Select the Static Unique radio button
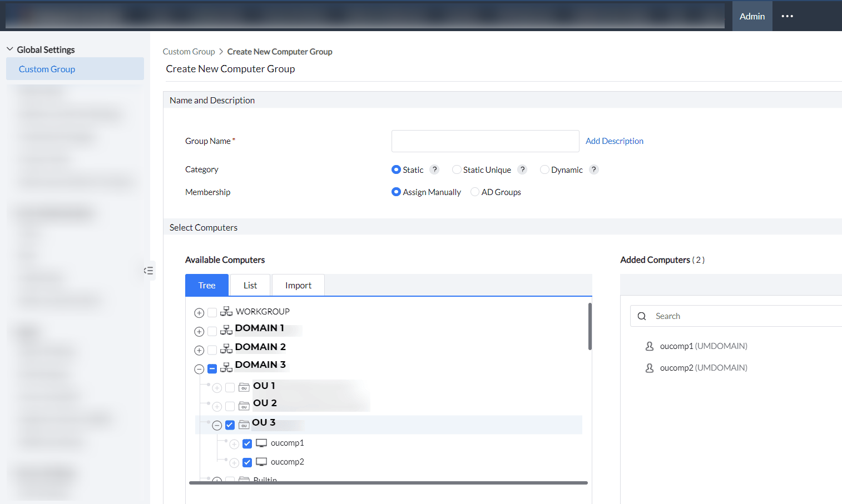842x504 pixels. tap(457, 169)
